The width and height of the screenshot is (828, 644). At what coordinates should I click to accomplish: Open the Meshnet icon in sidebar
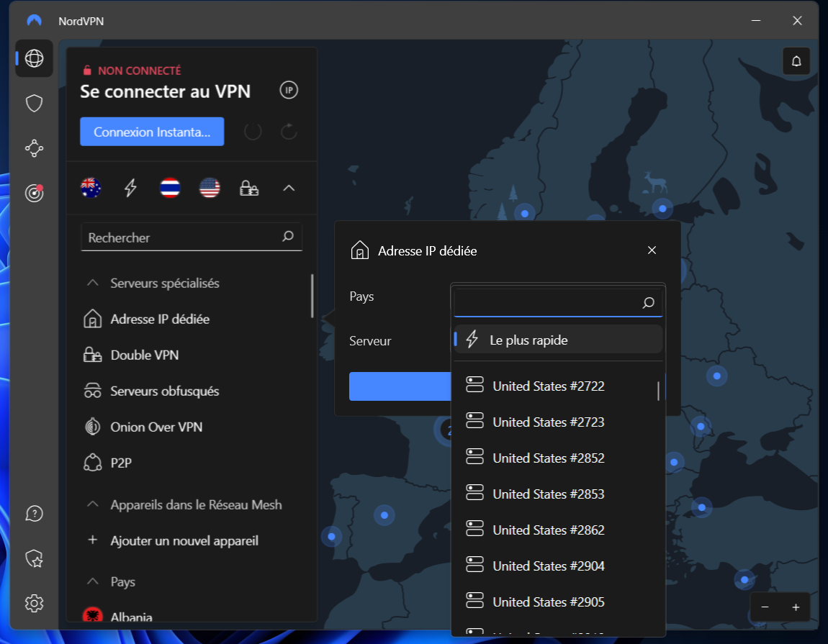coord(35,148)
